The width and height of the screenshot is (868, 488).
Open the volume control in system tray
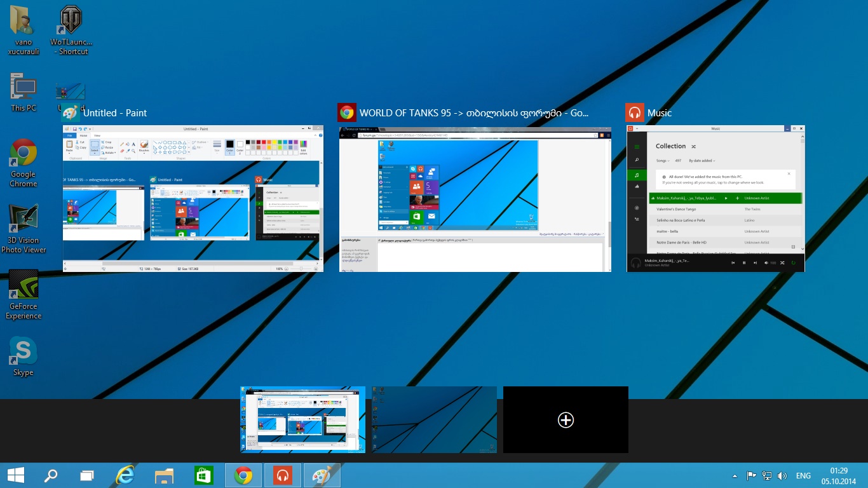point(782,476)
